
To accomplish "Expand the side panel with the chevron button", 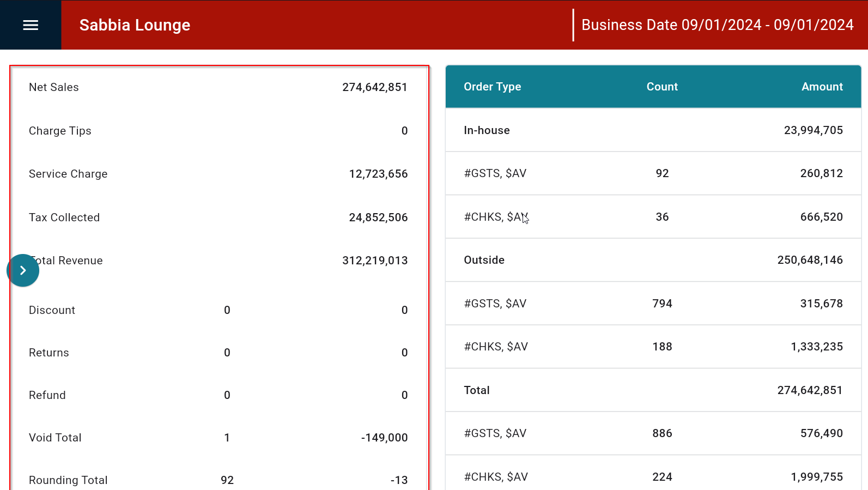I will [23, 270].
